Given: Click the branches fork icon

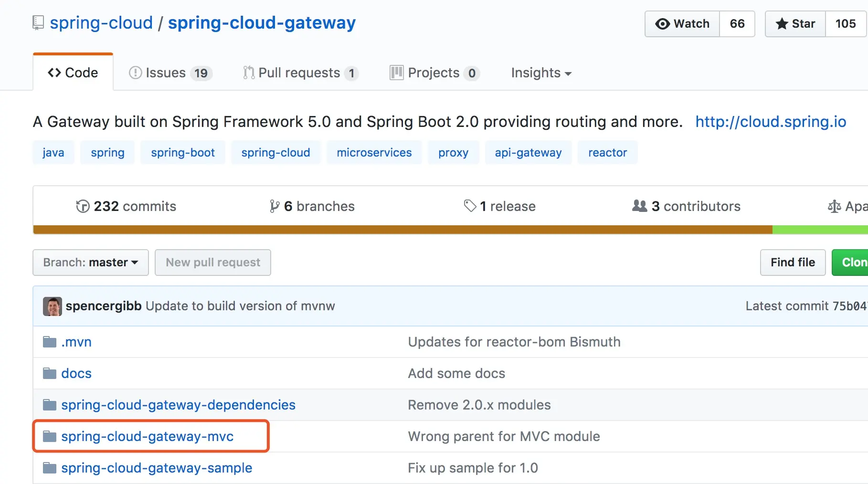Looking at the screenshot, I should (274, 206).
